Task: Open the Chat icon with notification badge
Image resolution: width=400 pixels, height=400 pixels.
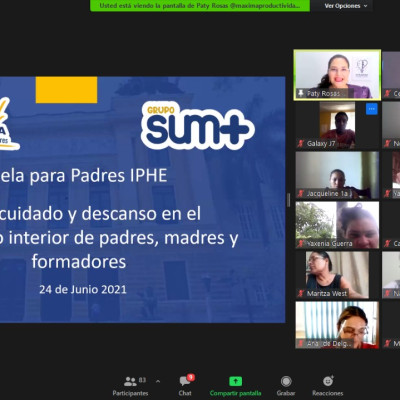Action: 186,380
